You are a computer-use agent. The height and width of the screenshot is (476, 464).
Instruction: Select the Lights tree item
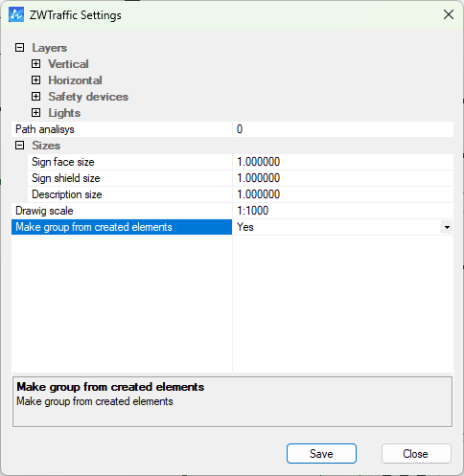(64, 113)
